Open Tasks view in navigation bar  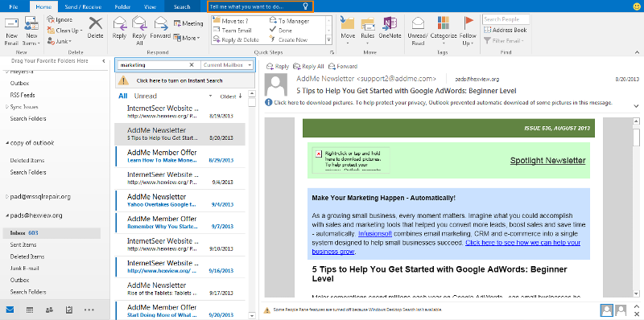click(x=69, y=310)
